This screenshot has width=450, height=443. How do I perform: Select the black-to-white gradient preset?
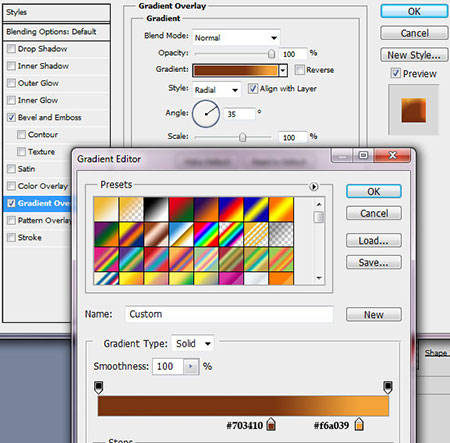pos(156,209)
